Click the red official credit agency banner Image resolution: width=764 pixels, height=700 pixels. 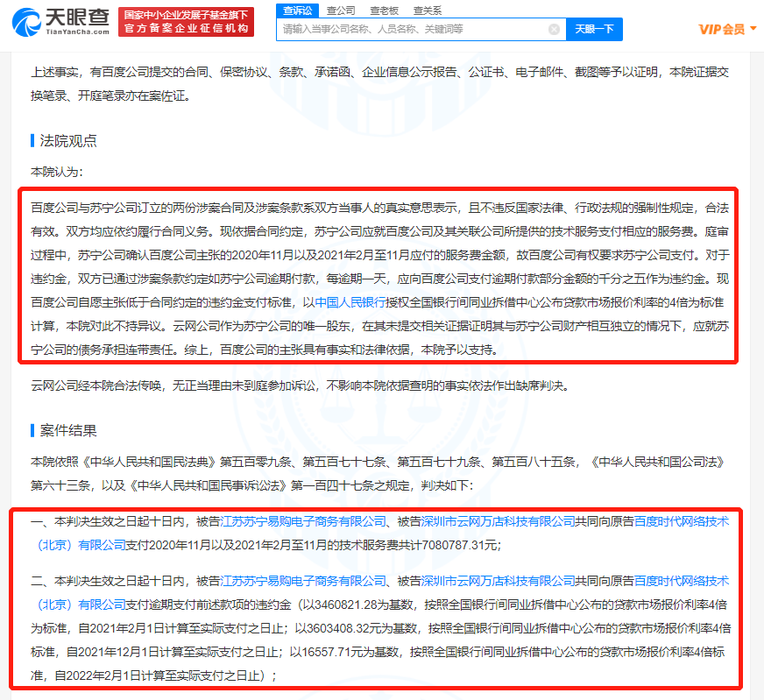click(186, 22)
